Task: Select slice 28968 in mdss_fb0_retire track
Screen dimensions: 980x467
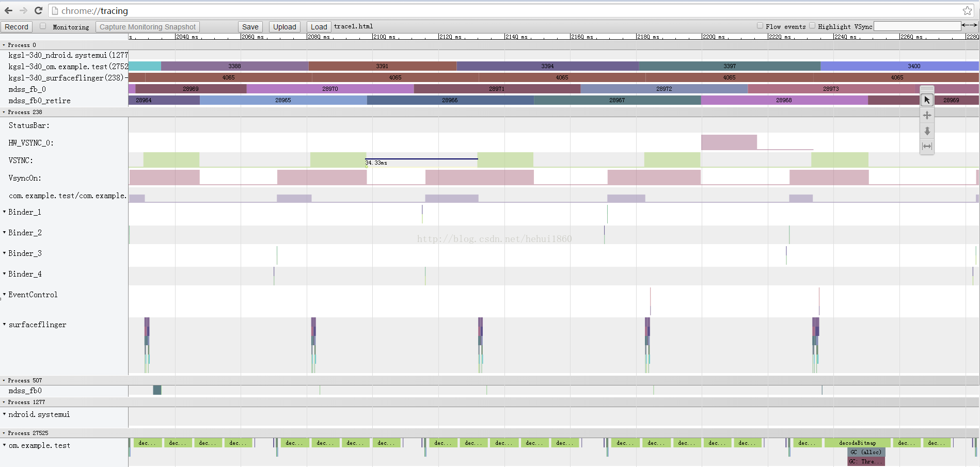Action: (x=784, y=100)
